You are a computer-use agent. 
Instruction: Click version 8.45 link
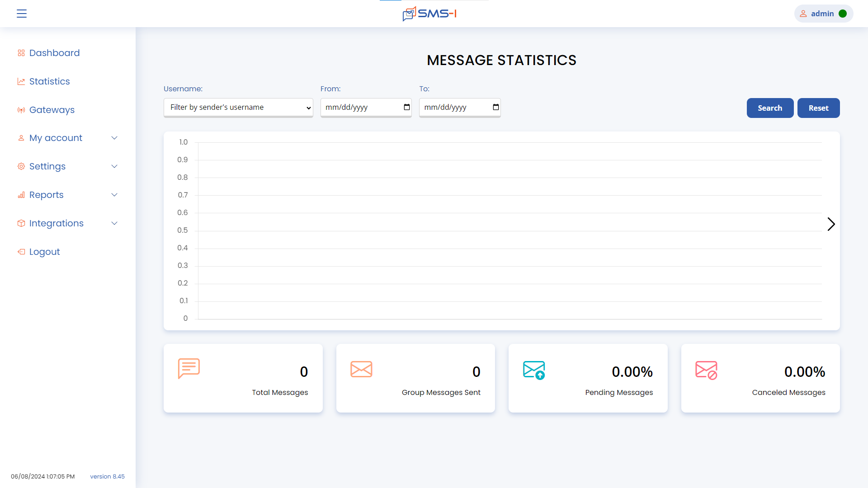(x=107, y=476)
